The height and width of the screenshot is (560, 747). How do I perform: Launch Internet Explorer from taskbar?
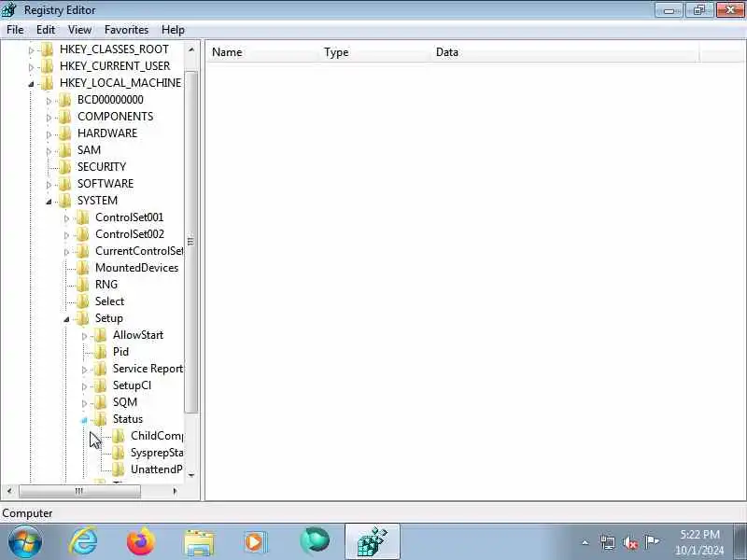coord(83,541)
